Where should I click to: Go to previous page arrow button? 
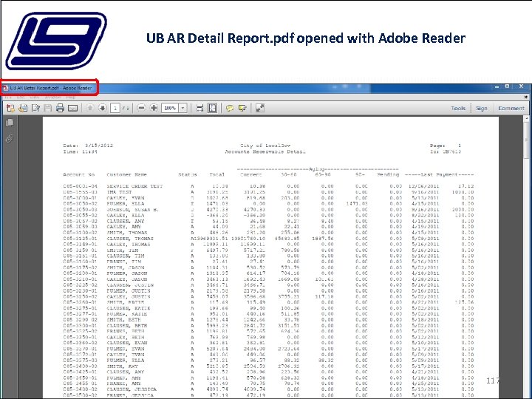point(90,108)
